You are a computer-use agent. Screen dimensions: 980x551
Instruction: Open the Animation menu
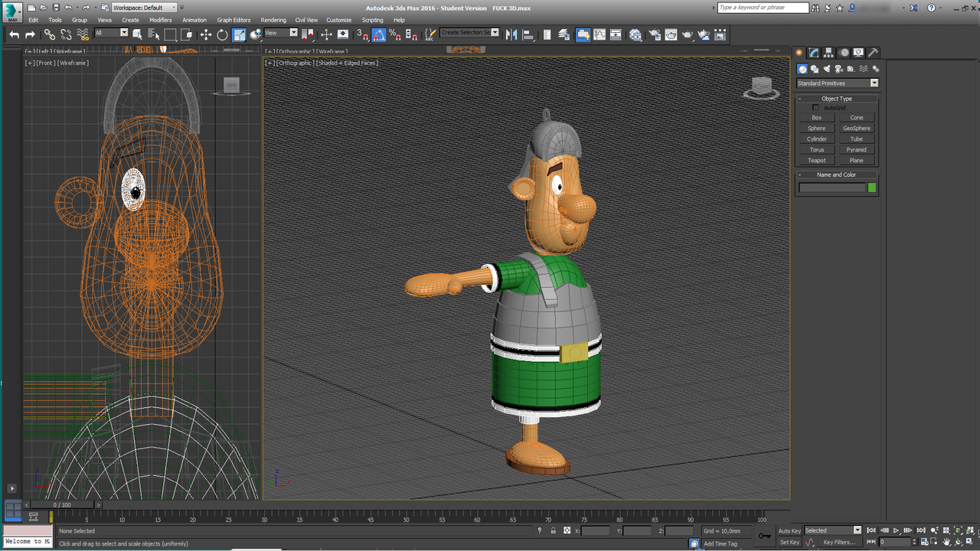194,20
